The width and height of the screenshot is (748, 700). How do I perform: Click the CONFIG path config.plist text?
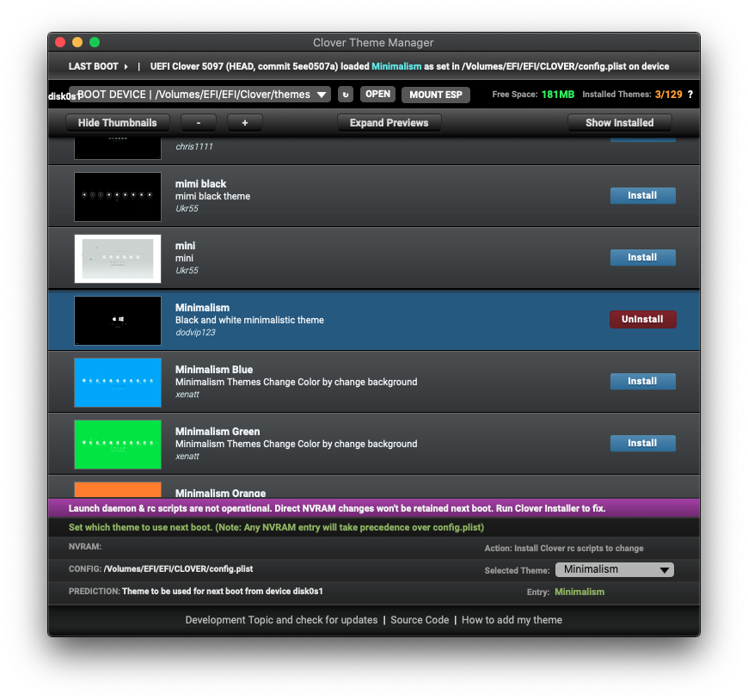click(179, 568)
